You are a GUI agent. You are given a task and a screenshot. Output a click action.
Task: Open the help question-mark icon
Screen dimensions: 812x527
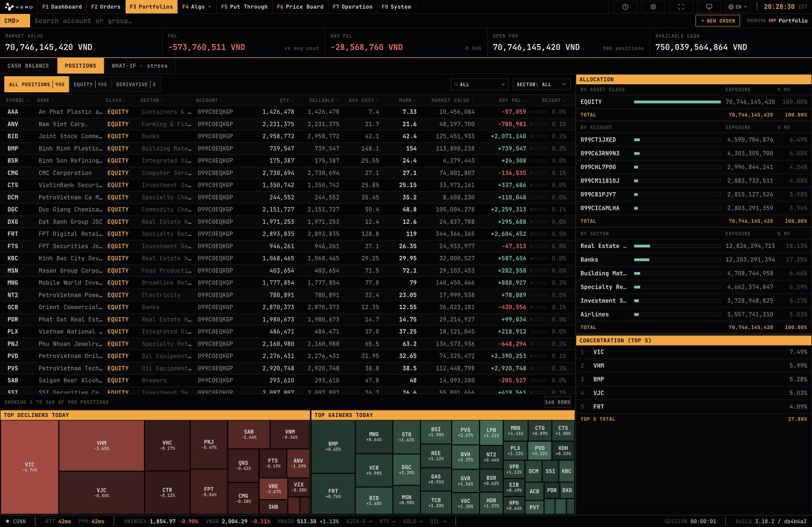pyautogui.click(x=625, y=7)
